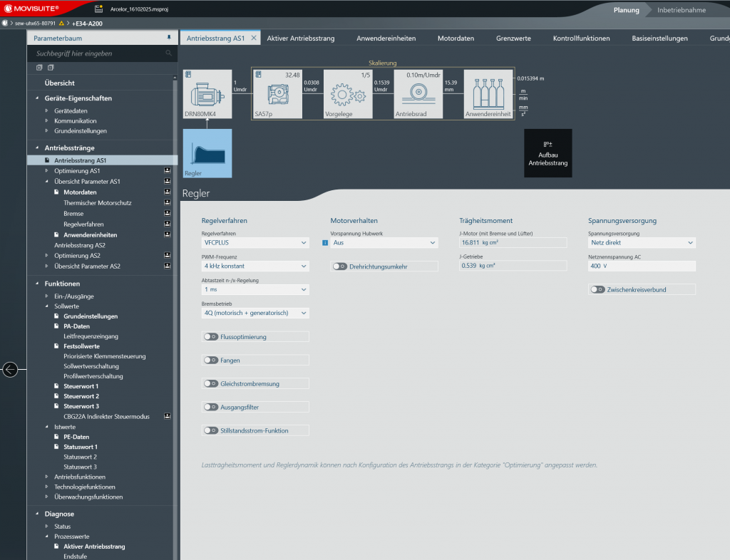Open the PWM-Frequenz dropdown
The width and height of the screenshot is (730, 560).
pyautogui.click(x=255, y=266)
